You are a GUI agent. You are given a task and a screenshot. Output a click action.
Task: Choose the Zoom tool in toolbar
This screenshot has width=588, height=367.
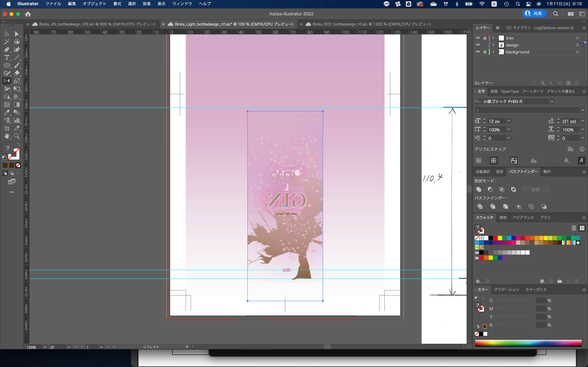tap(17, 136)
